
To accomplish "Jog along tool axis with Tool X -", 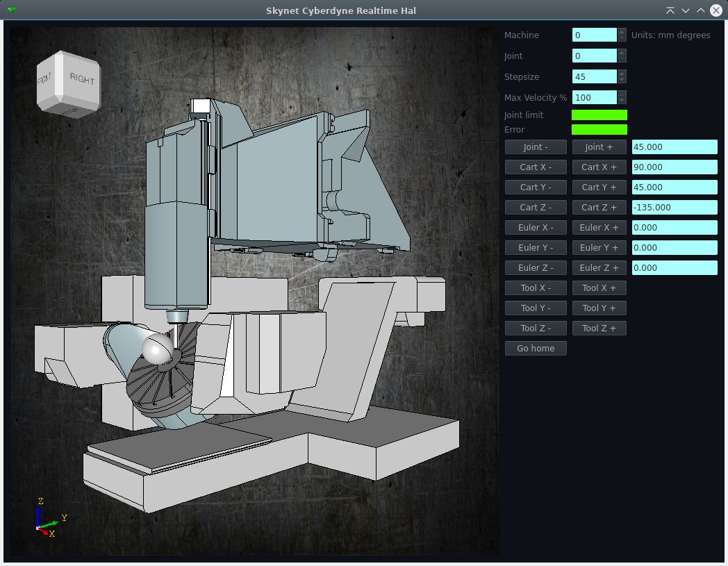I will 536,288.
